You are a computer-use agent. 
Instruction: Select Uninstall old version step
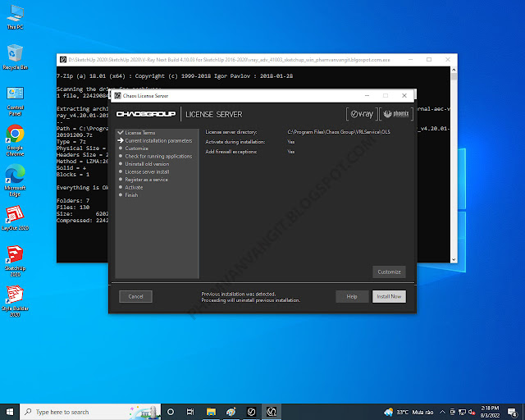[x=147, y=164]
